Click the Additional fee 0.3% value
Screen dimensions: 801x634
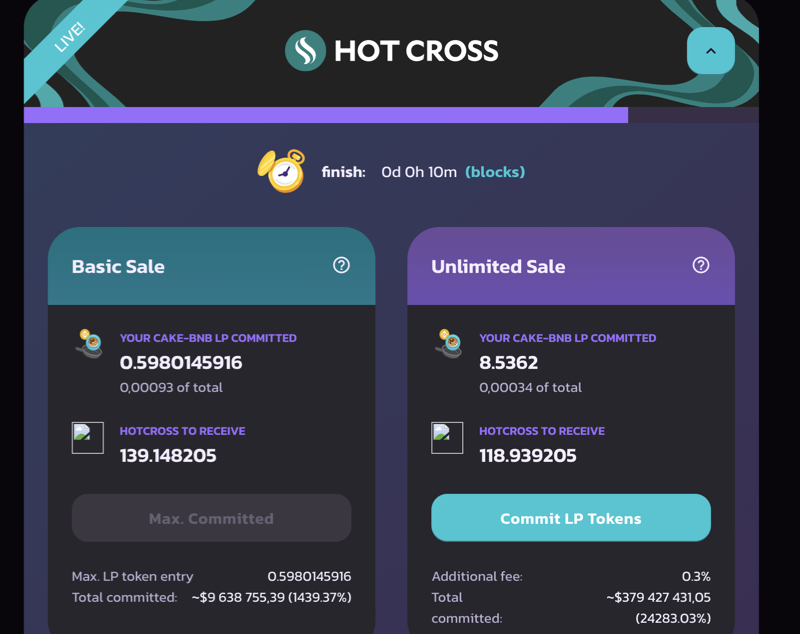click(696, 576)
